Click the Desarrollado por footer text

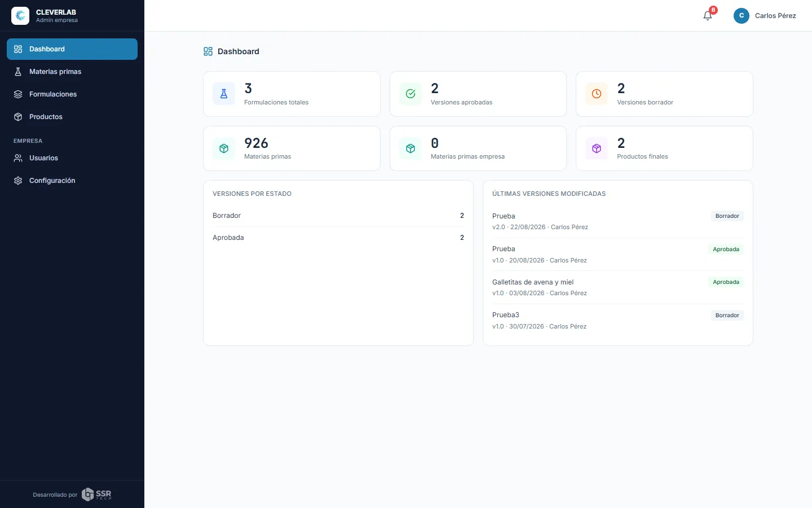coord(55,495)
